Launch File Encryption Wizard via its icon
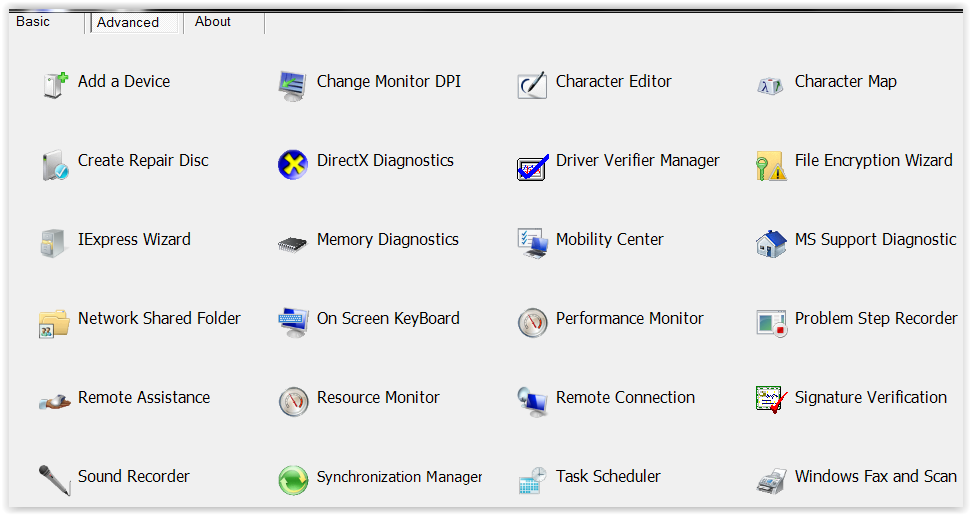971x515 pixels. click(x=771, y=165)
